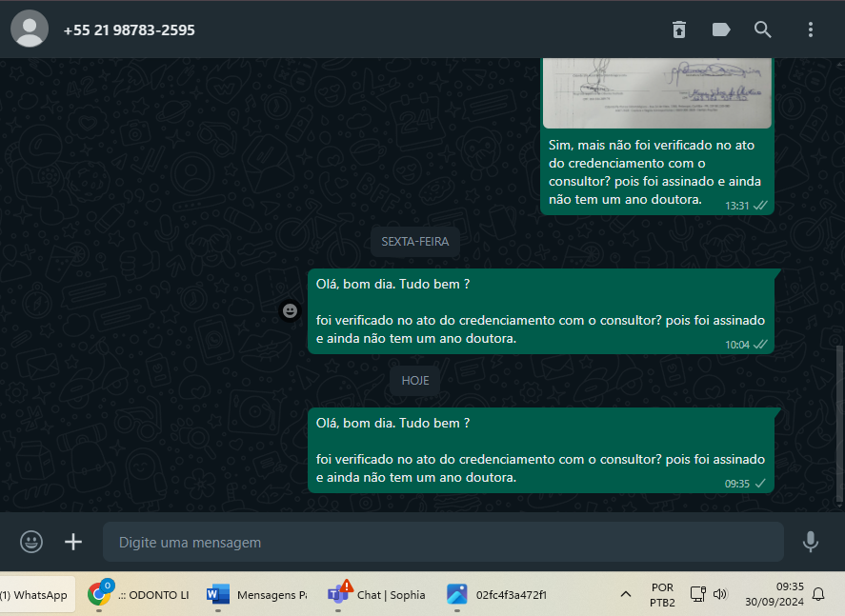This screenshot has width=845, height=616.
Task: Switch to Chrome ODONTO window in taskbar
Action: 139,595
